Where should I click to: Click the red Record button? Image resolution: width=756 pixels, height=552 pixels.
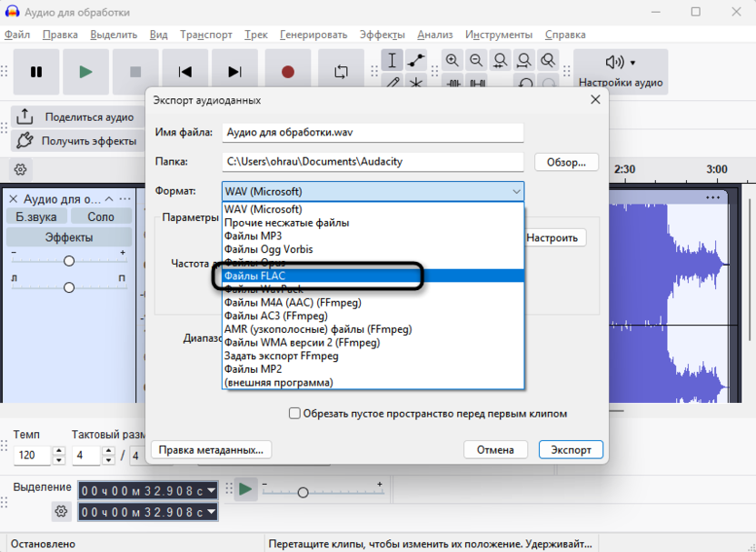pos(288,72)
